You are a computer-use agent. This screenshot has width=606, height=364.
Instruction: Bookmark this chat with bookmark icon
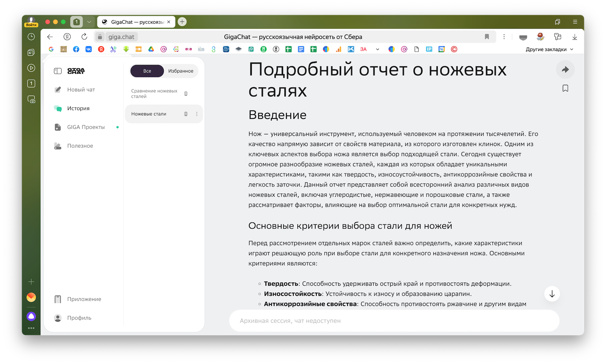[565, 88]
